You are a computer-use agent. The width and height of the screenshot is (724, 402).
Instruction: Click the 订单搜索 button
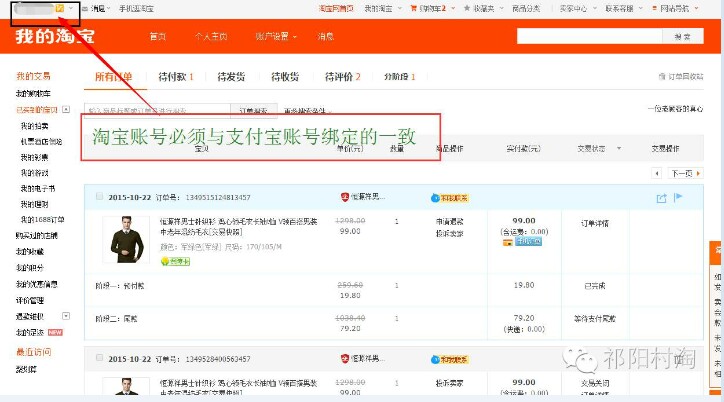click(254, 111)
